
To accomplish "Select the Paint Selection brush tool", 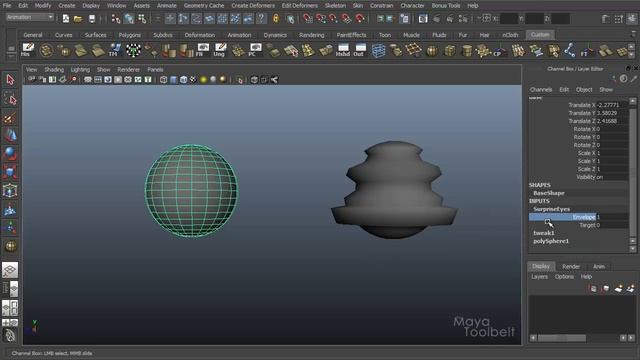I will 10,118.
